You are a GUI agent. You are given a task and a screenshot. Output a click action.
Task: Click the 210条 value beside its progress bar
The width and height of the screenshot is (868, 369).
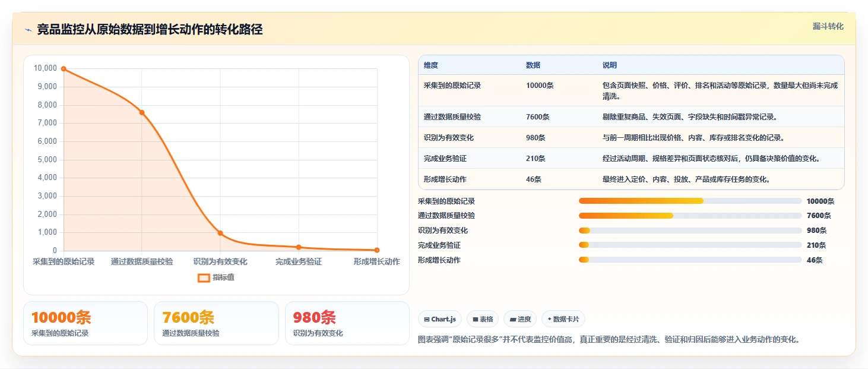coord(816,245)
